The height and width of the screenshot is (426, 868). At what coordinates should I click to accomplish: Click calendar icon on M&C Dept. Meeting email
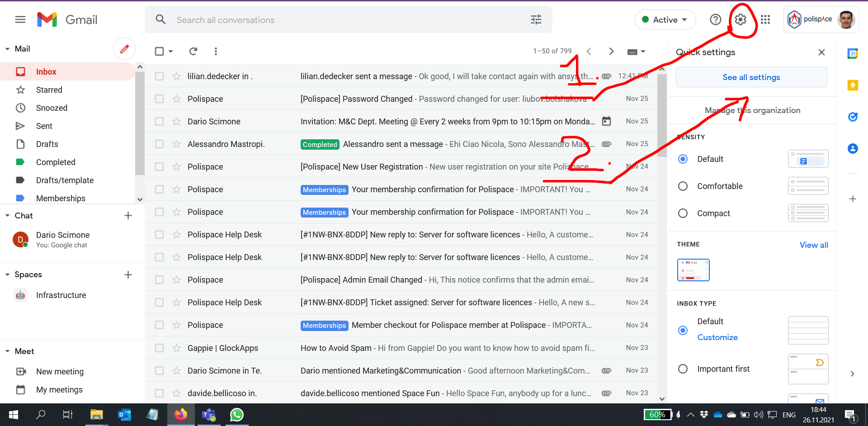coord(606,121)
